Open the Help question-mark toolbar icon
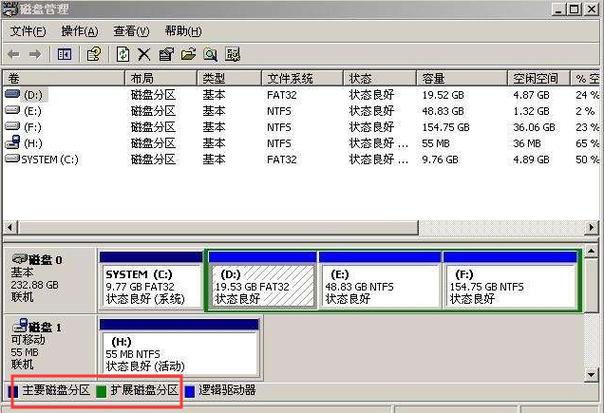The height and width of the screenshot is (413, 604). pos(94,55)
